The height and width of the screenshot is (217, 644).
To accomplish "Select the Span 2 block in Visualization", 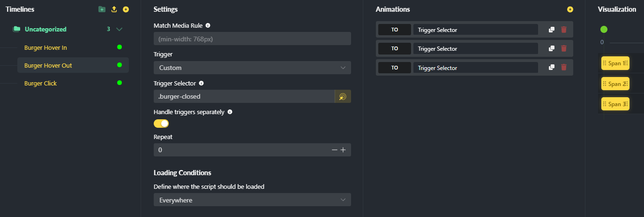I will coord(615,84).
